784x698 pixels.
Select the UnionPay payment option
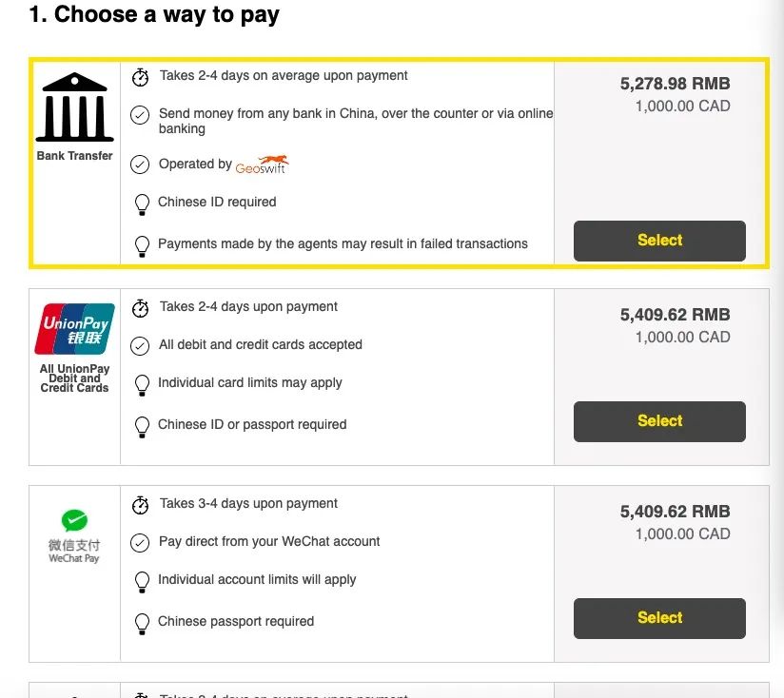point(659,421)
